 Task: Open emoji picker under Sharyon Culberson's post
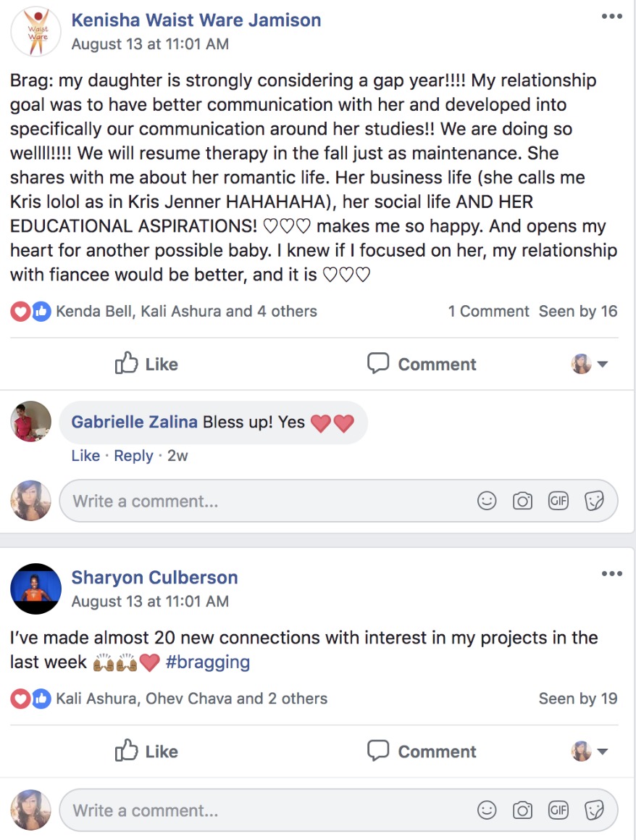pyautogui.click(x=487, y=810)
